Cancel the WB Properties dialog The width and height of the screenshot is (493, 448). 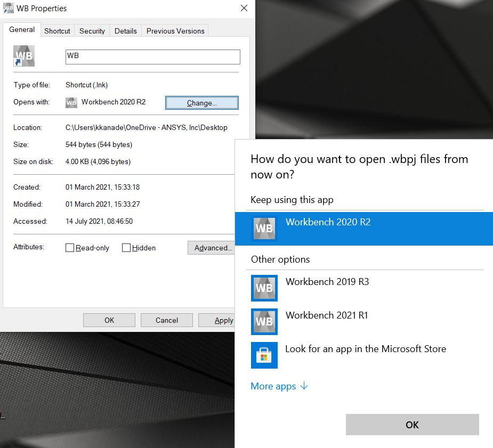pyautogui.click(x=167, y=320)
